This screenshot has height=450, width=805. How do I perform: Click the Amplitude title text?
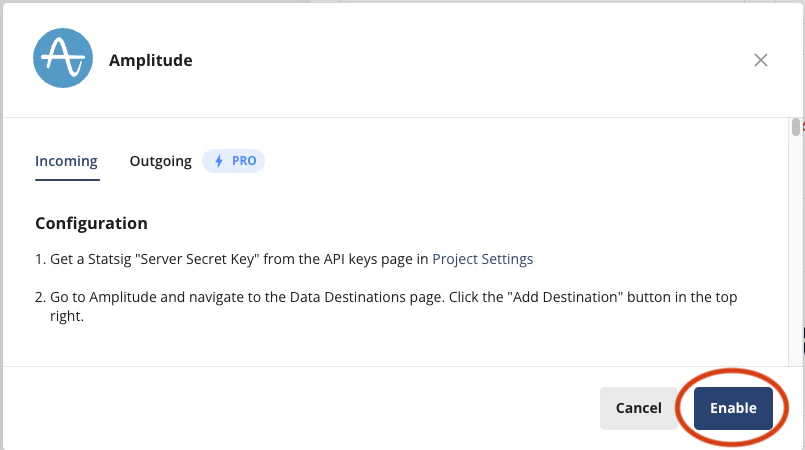tap(150, 60)
